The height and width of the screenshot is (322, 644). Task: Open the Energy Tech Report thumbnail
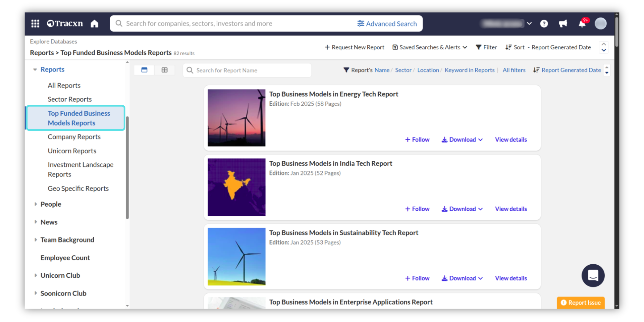[236, 118]
